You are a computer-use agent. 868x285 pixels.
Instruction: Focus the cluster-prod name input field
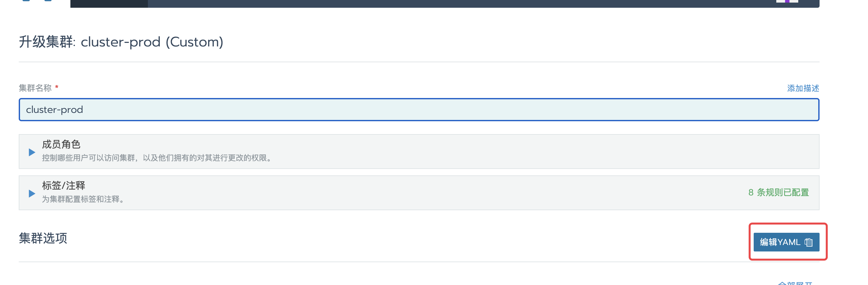pos(419,110)
